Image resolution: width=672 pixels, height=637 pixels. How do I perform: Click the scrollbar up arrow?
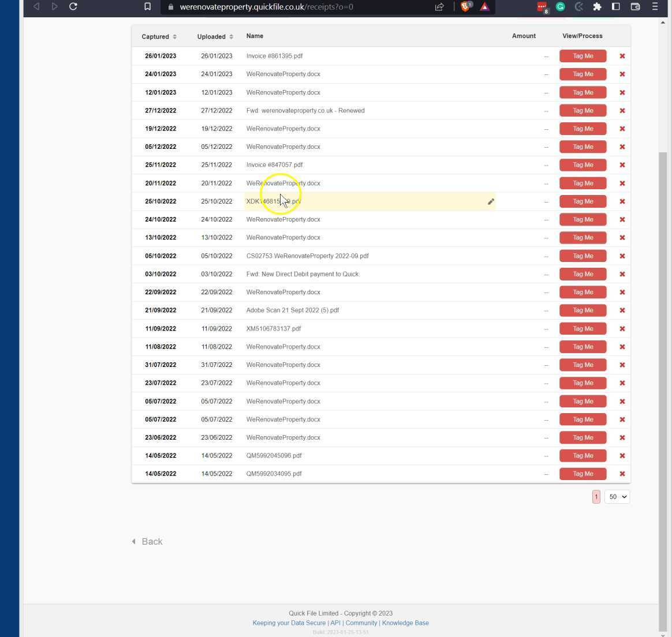click(663, 23)
